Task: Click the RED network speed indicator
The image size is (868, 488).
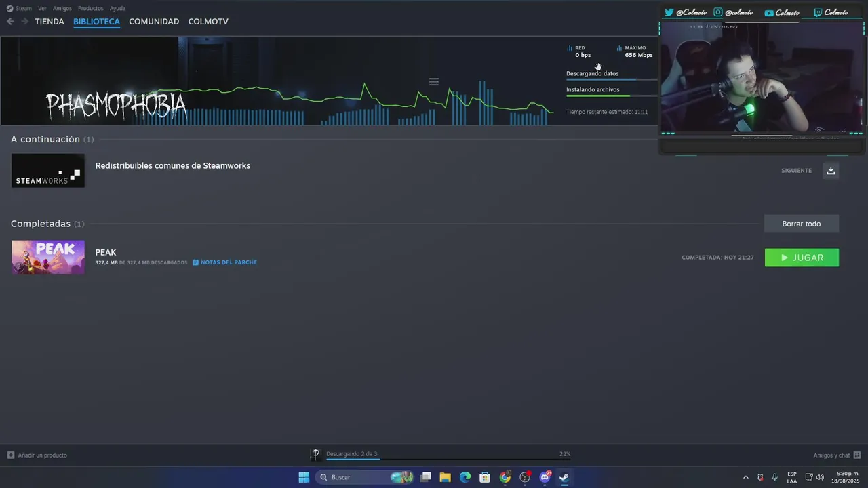Action: (580, 52)
